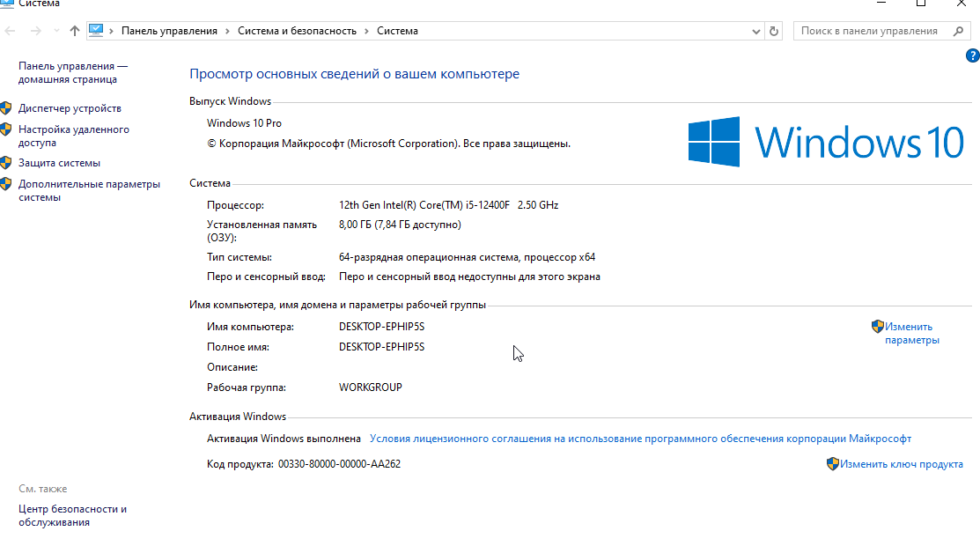This screenshot has height=546, width=980.
Task: Open address bar history dropdown
Action: 755,32
